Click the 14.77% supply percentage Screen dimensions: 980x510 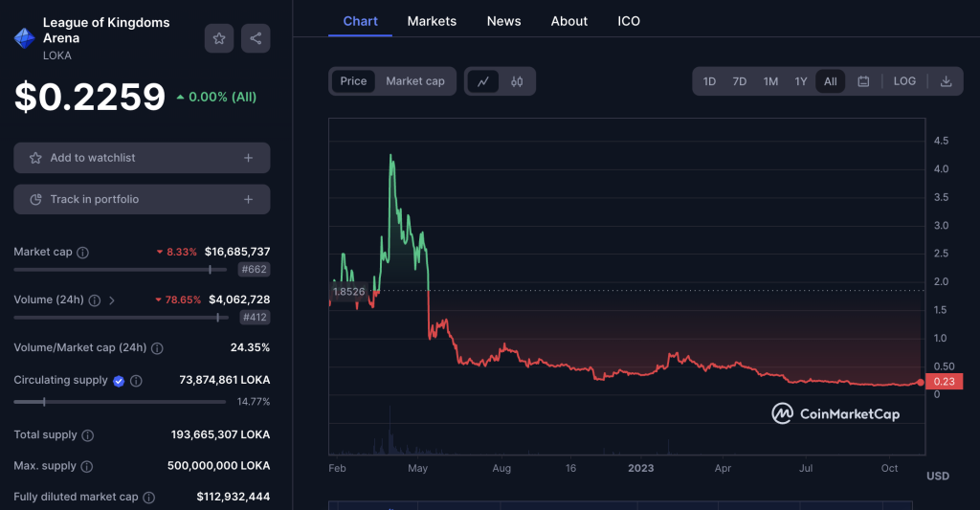[253, 402]
